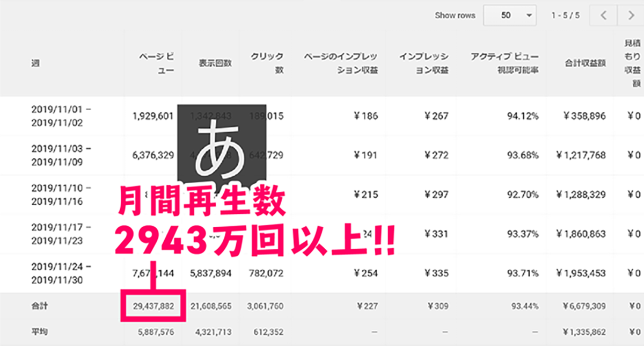Viewport: 644px width, 346px height.
Task: Select the 2019/11/03 – 2019/11/09 week row
Action: click(61, 155)
